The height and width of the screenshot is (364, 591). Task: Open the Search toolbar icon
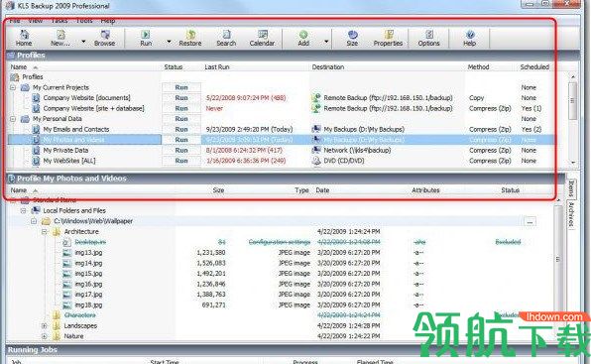point(226,35)
